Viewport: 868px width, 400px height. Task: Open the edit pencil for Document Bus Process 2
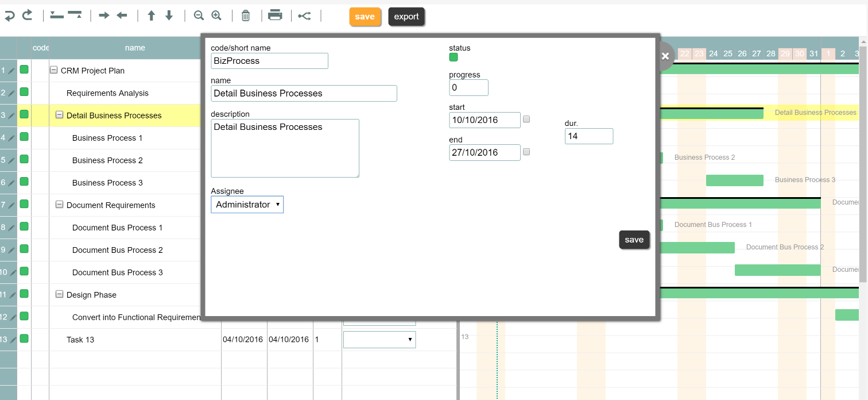[12, 250]
